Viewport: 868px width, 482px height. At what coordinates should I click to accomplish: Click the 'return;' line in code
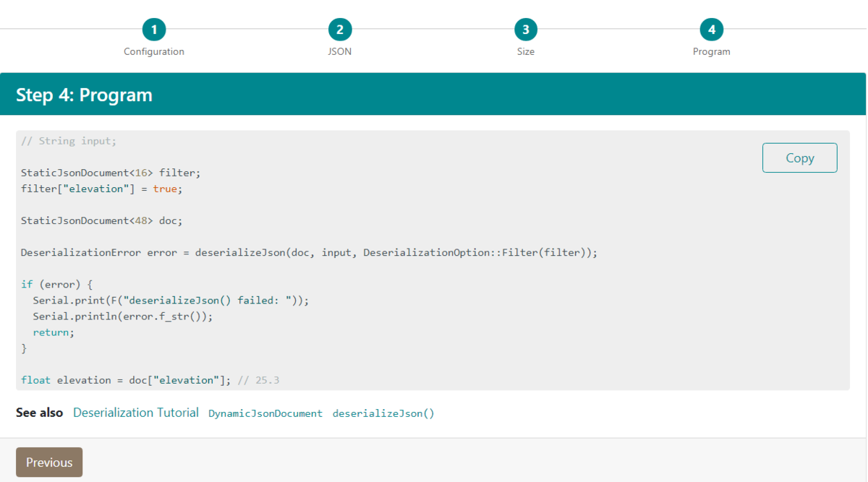(54, 332)
